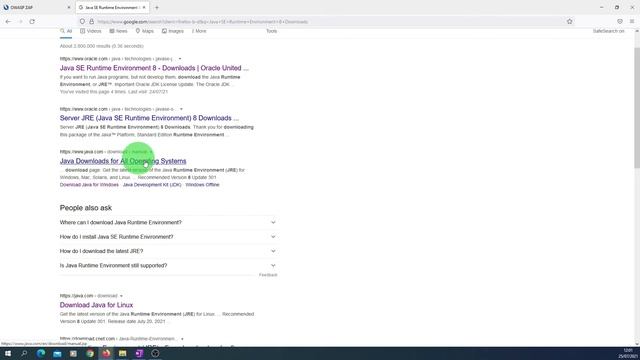The image size is (640, 360).
Task: Open OneNote from the taskbar
Action: point(139,353)
